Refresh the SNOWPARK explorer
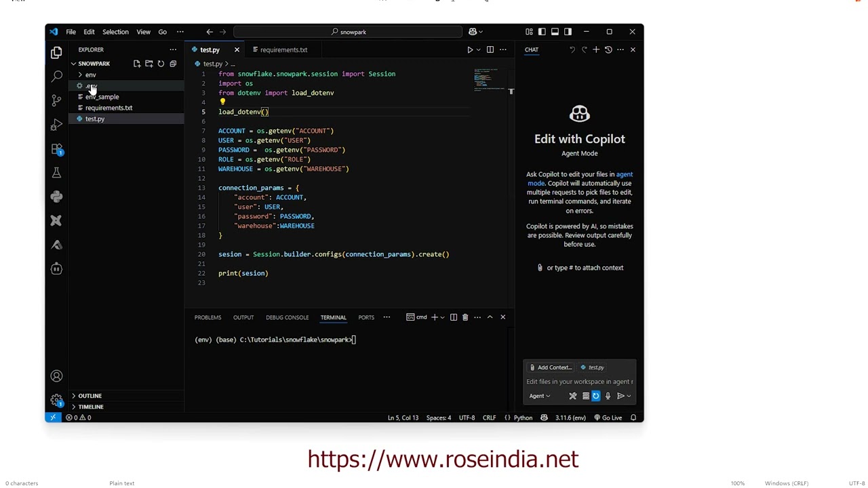 coord(161,64)
